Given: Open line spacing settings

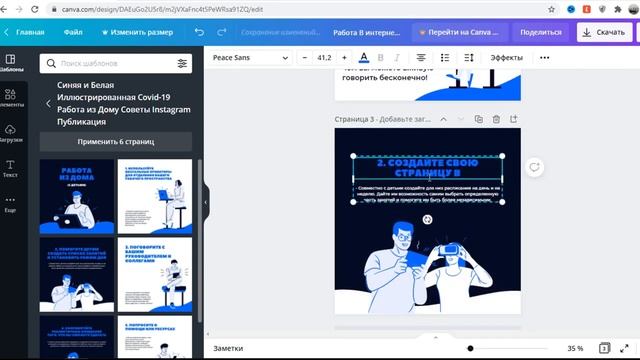Looking at the screenshot, I should coord(469,58).
